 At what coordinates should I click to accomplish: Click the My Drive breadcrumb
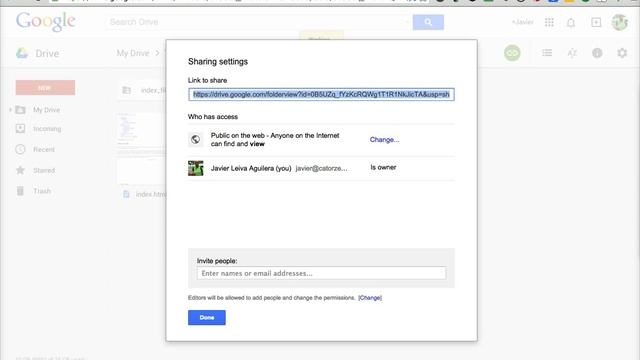point(133,53)
